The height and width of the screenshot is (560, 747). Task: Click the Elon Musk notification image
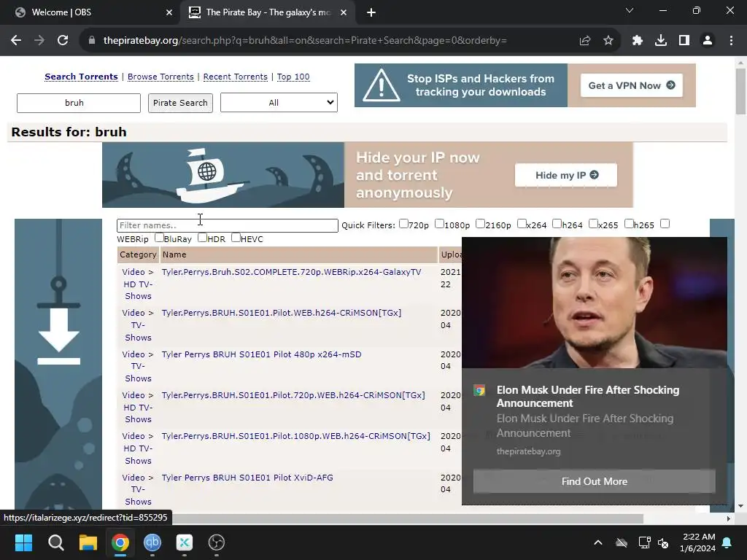coord(594,303)
